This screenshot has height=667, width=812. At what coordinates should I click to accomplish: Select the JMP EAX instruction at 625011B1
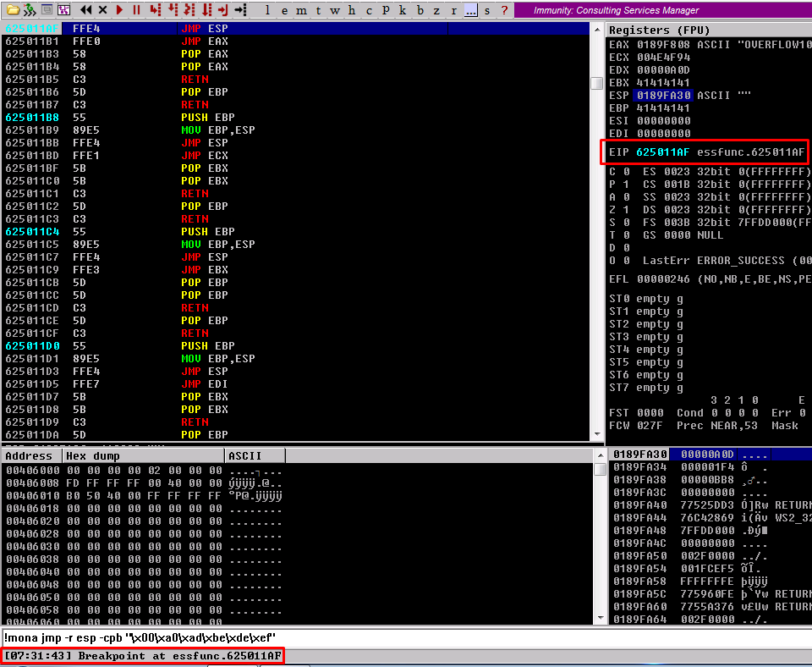(x=295, y=41)
